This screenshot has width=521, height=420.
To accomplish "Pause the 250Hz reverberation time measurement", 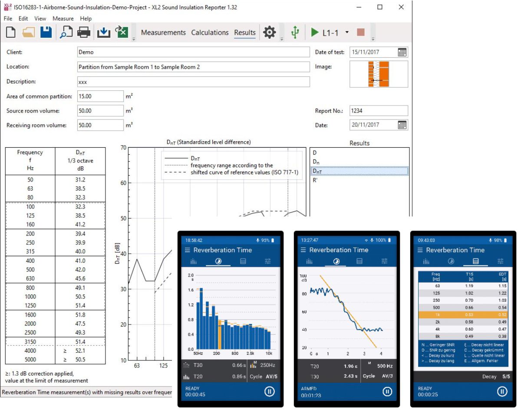I will 269,391.
